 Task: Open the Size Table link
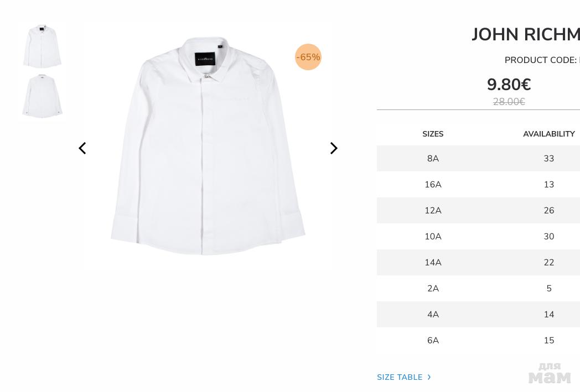pos(400,378)
